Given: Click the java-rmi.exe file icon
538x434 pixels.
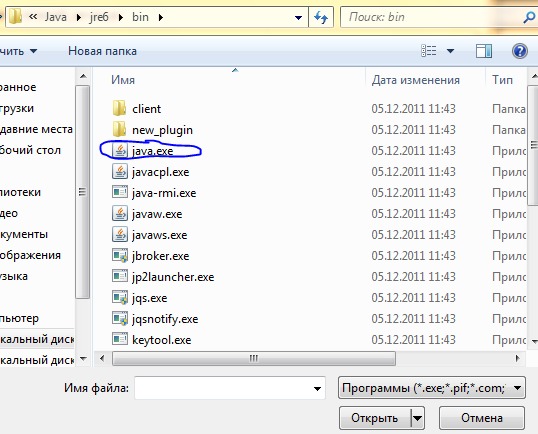Looking at the screenshot, I should pos(120,192).
